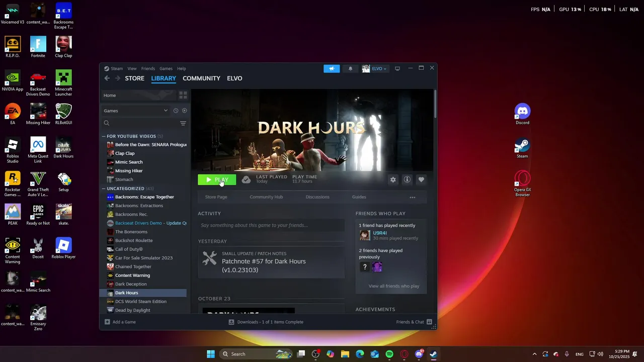Open Opera GX Browser desktop icon
This screenshot has height=362, width=644.
tap(522, 184)
